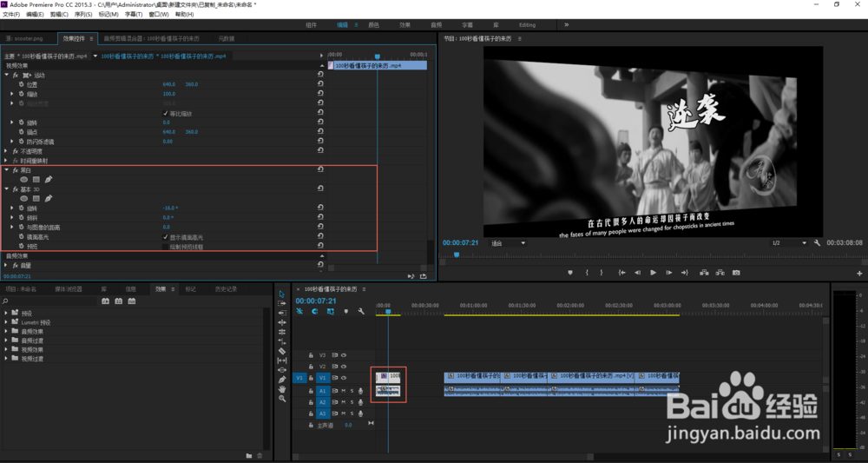Viewport: 868px width, 463px height.
Task: Toggle 等比缩放 uniform scale checkbox
Action: click(166, 113)
